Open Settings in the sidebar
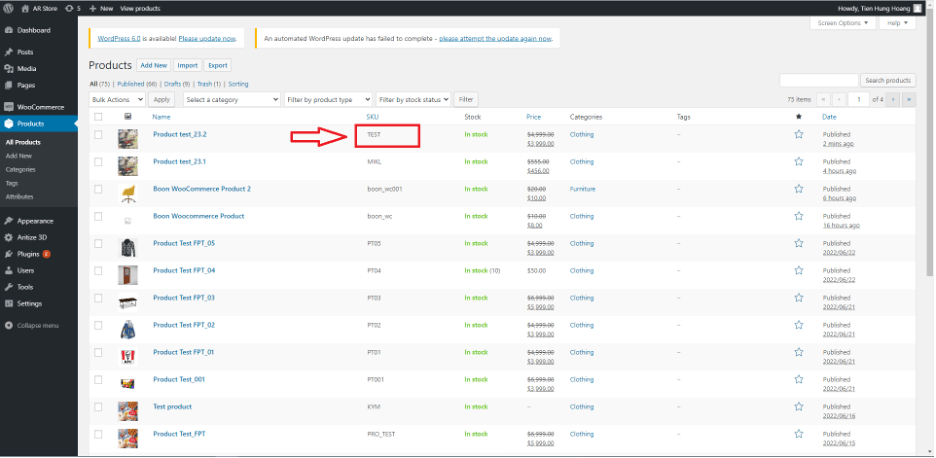Viewport: 936px width, 458px height. click(x=29, y=303)
